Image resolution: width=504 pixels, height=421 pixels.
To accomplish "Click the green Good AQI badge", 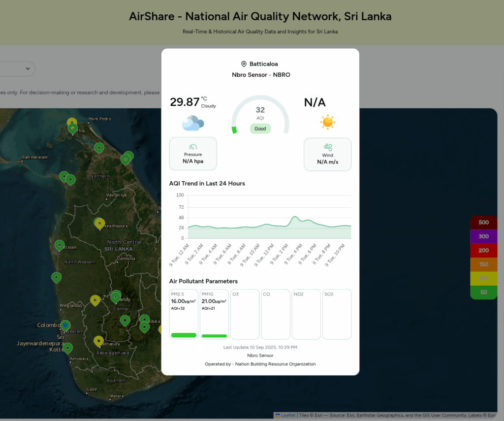I will [x=260, y=129].
